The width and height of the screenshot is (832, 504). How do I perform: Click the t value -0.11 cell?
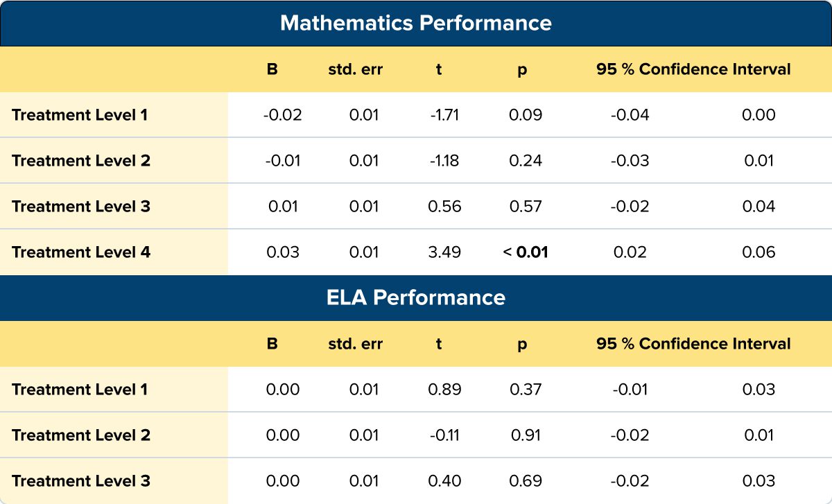pyautogui.click(x=445, y=435)
